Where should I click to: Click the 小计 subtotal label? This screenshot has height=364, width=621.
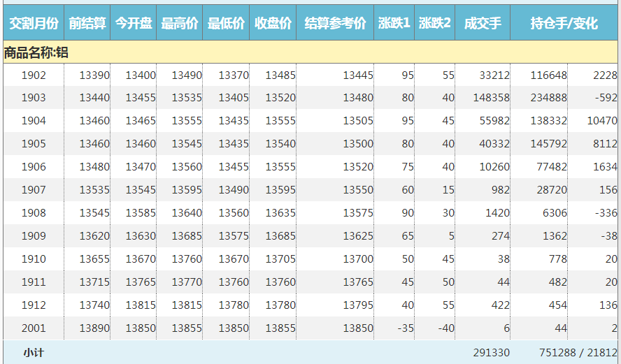34,353
